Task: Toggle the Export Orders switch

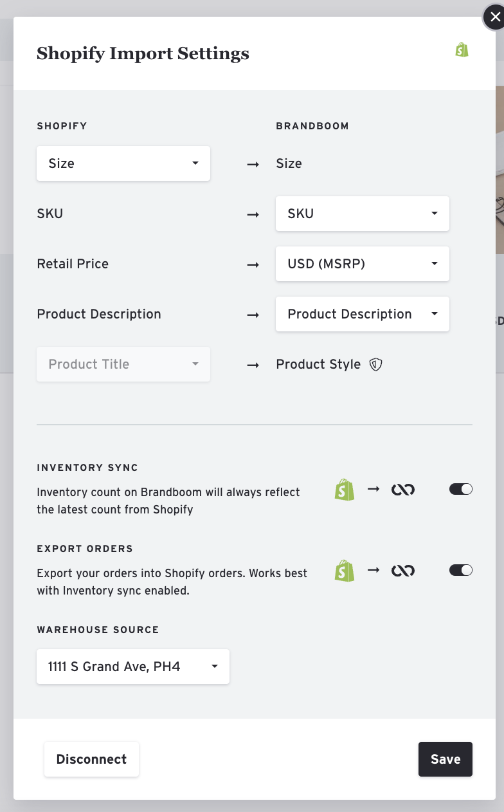Action: click(461, 570)
